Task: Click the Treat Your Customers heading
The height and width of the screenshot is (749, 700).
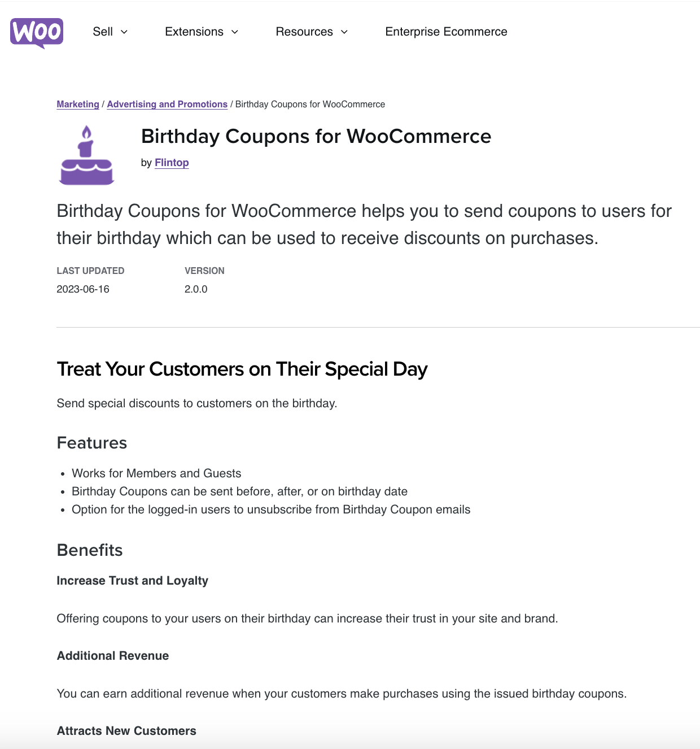Action: (242, 368)
